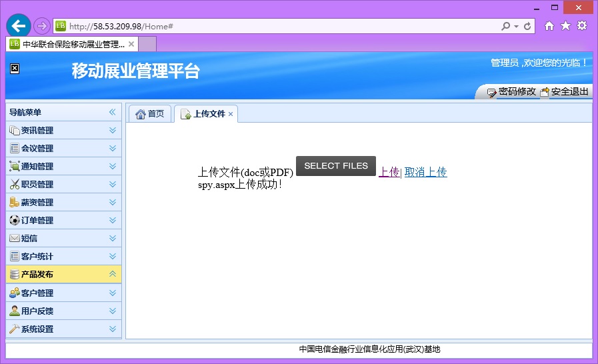The width and height of the screenshot is (598, 364).
Task: Open the 订单管理 menu label
Action: pyautogui.click(x=37, y=220)
